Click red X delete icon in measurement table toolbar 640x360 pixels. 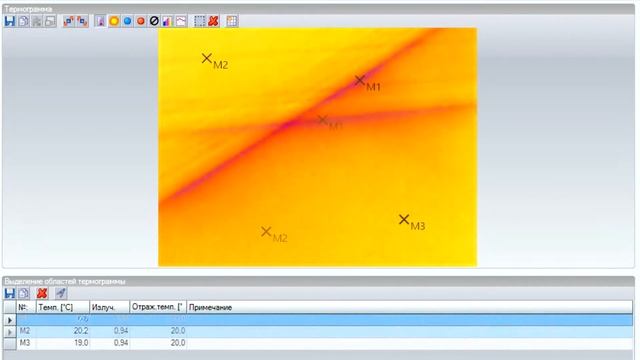coord(42,293)
